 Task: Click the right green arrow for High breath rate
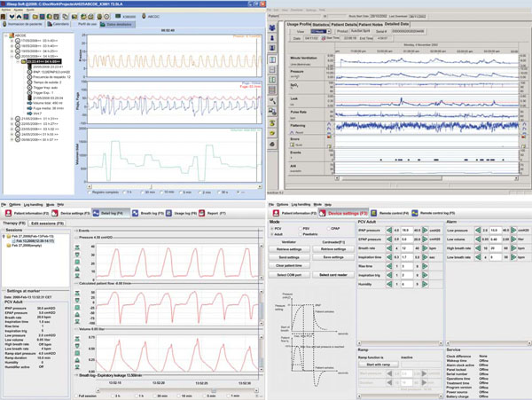(513, 248)
